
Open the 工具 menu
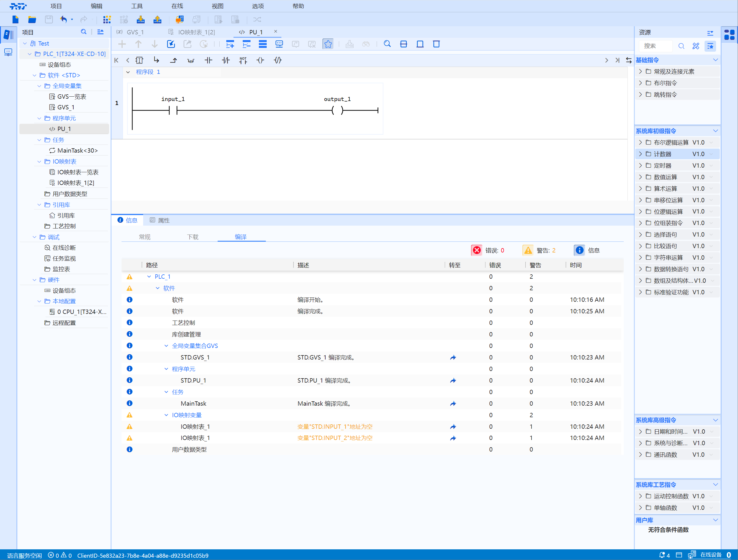[137, 6]
